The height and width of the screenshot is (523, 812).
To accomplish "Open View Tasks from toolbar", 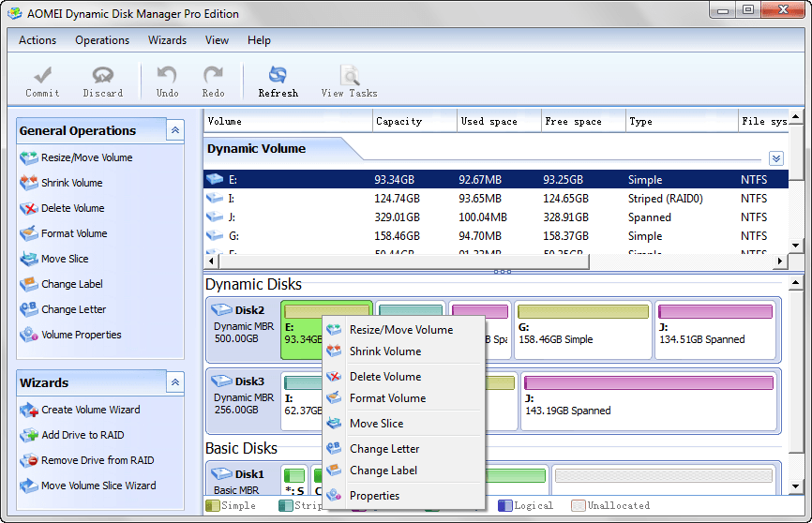I will point(349,76).
